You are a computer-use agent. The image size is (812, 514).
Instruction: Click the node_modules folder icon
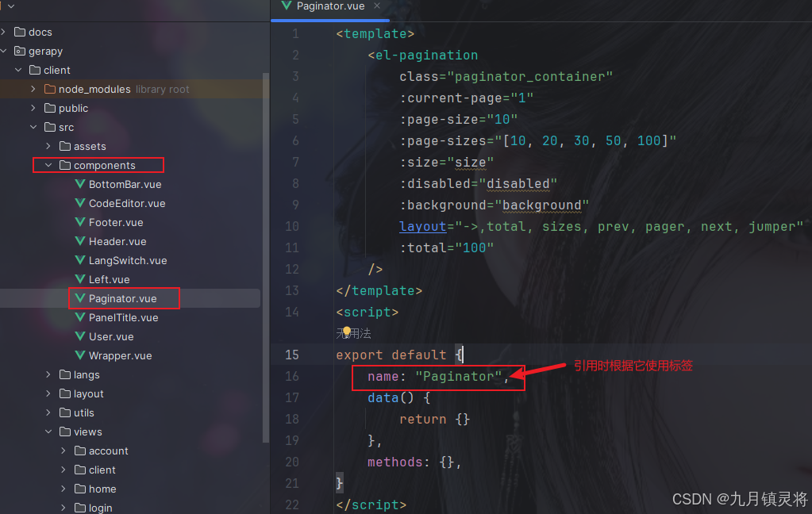[50, 89]
